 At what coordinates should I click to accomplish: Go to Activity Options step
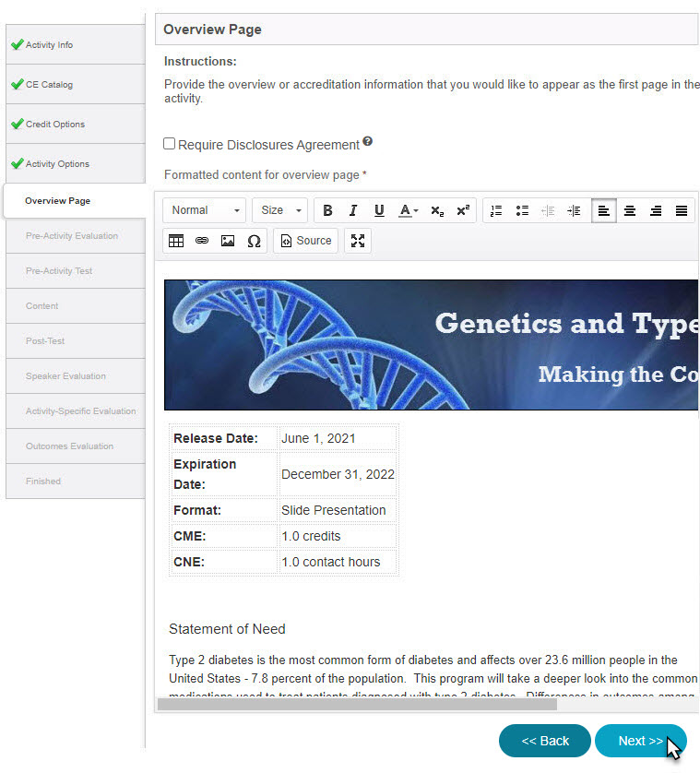click(x=76, y=163)
